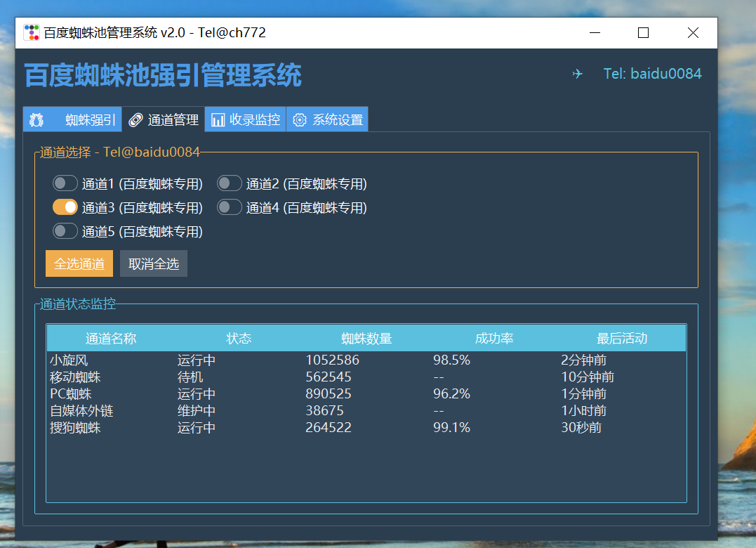The height and width of the screenshot is (548, 756).
Task: Click the spider bug icon on first tab
Action: click(37, 119)
